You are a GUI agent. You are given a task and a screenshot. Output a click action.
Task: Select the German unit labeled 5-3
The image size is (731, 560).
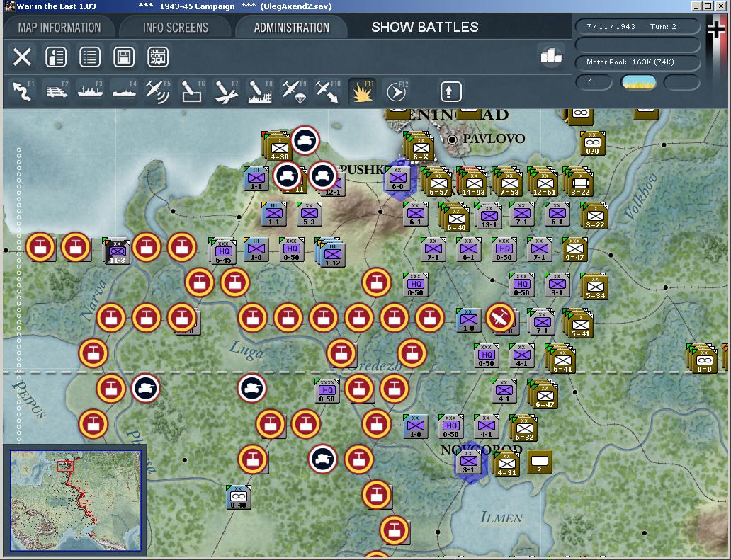[309, 214]
